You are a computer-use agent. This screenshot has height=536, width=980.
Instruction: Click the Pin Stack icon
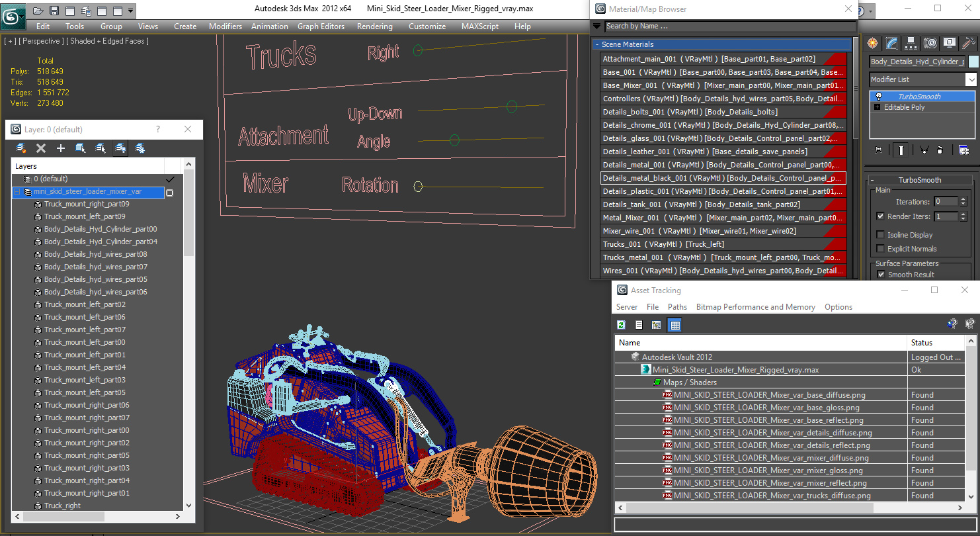click(x=878, y=150)
